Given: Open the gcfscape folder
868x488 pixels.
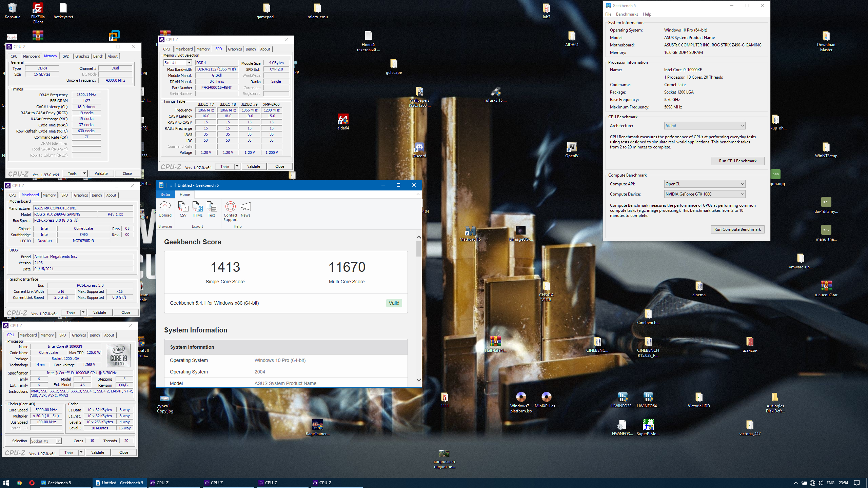Looking at the screenshot, I should [x=394, y=66].
